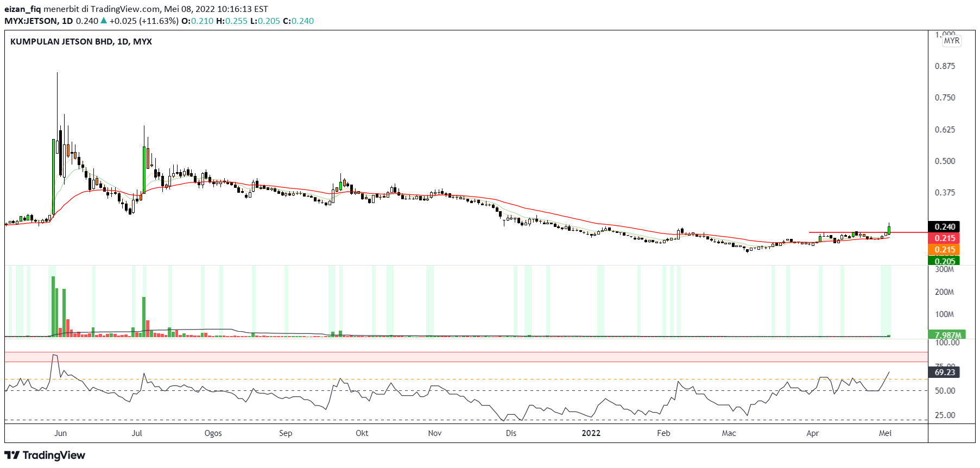Click the TradingView logo at the bottom
This screenshot has width=980, height=468.
(45, 455)
